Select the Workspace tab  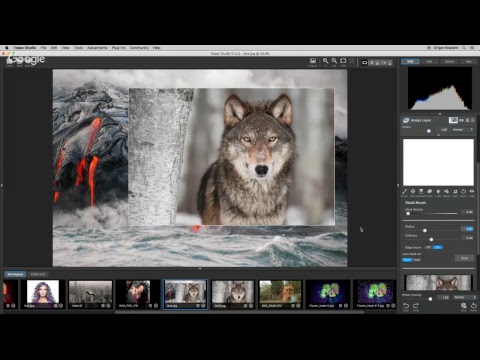coord(15,274)
